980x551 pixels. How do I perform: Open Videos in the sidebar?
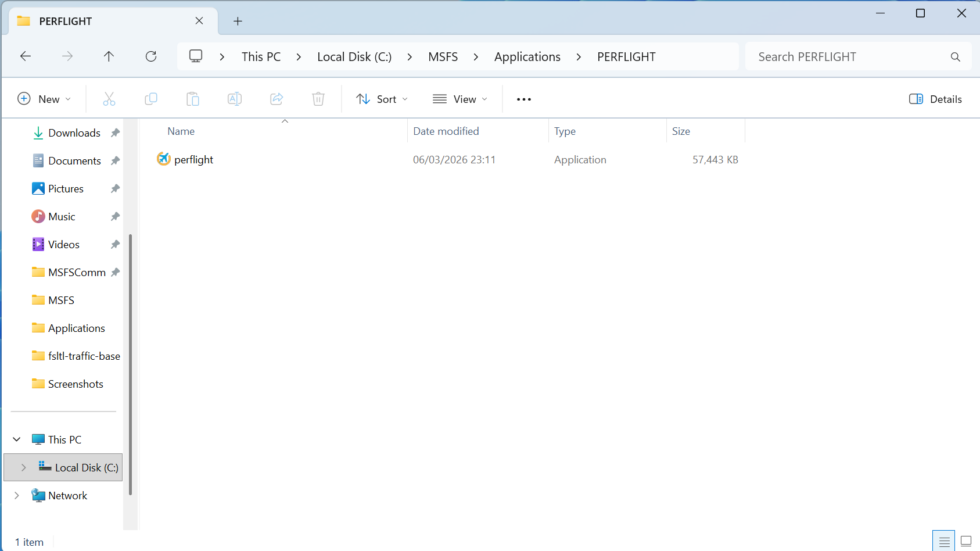point(64,245)
